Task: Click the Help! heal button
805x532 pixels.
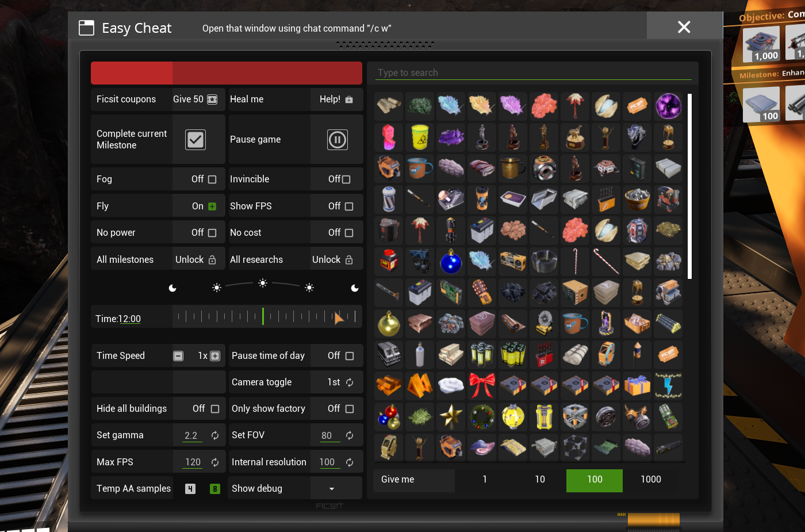Action: [337, 99]
